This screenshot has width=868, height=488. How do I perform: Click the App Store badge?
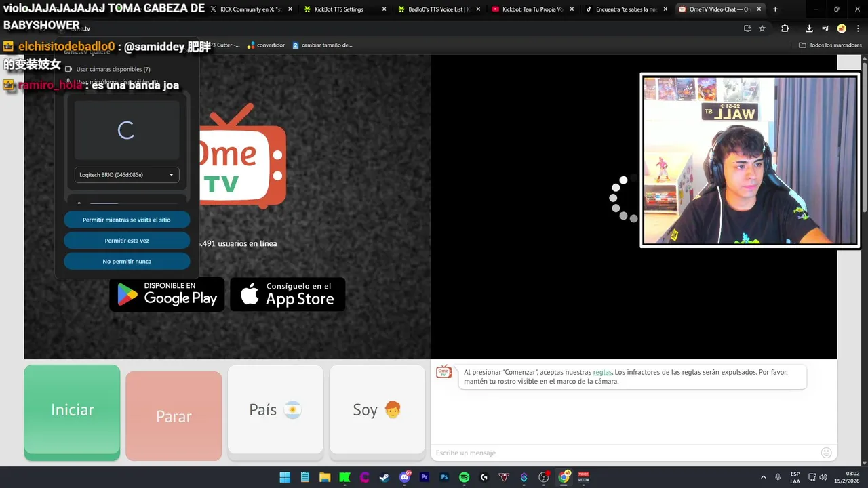288,294
